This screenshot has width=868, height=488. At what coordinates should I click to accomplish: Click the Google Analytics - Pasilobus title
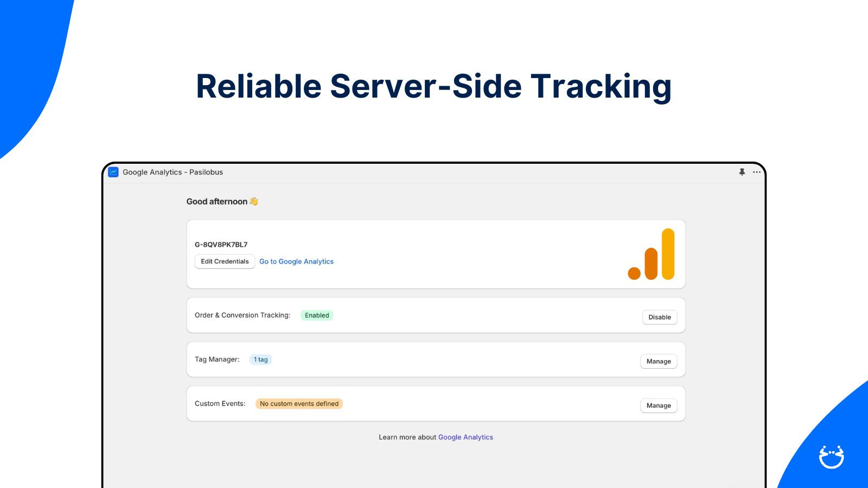tap(173, 172)
